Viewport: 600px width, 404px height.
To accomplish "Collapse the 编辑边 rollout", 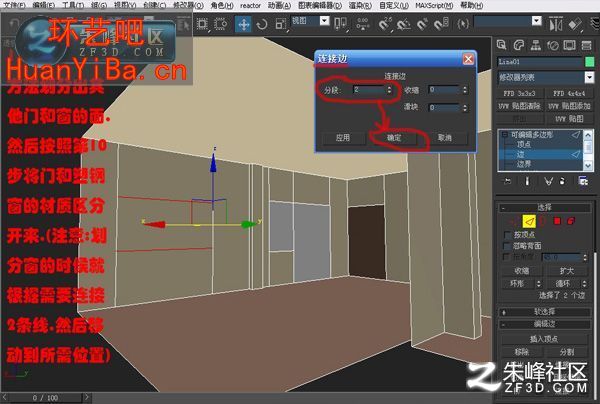I will click(545, 324).
